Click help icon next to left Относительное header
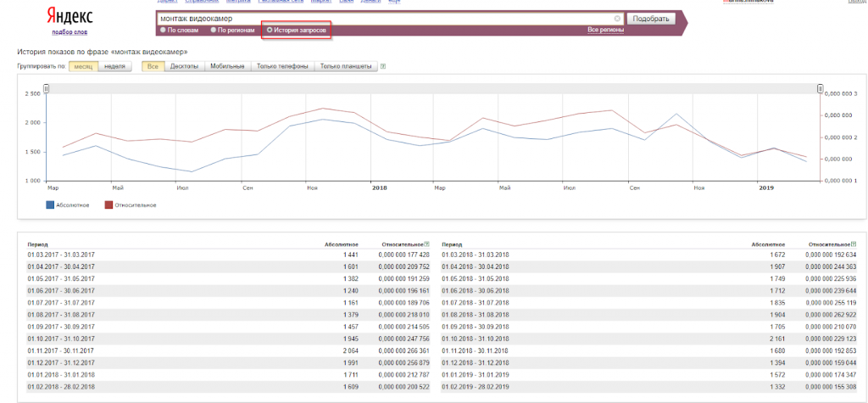This screenshot has width=868, height=403. [x=427, y=243]
